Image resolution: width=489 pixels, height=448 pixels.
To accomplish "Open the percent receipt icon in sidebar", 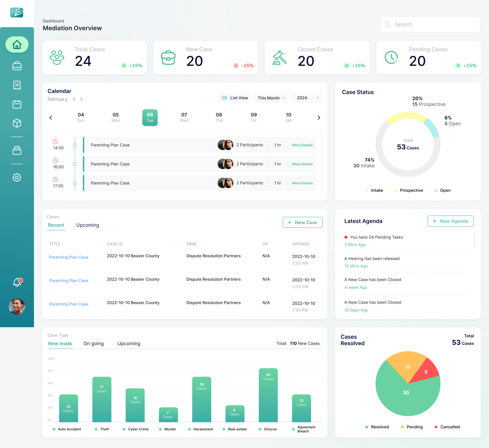I will coord(17,85).
